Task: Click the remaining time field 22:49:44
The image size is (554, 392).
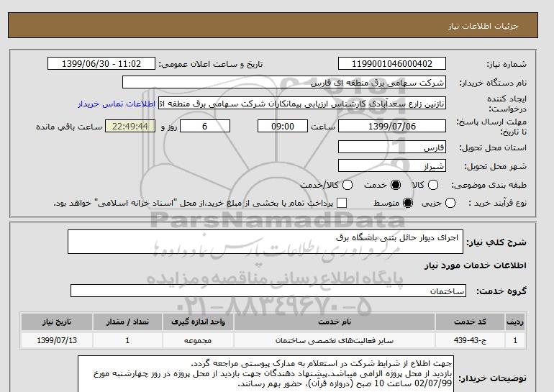Action: click(x=130, y=126)
